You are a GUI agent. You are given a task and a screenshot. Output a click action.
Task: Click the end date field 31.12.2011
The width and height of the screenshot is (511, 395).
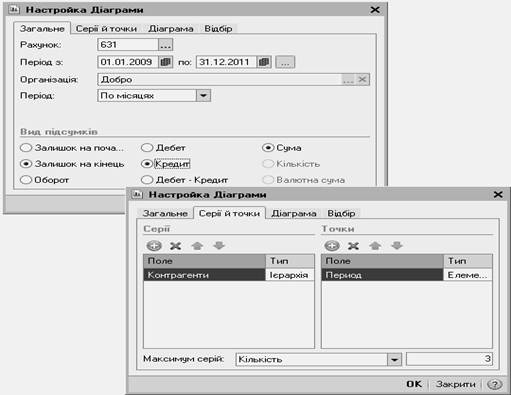pyautogui.click(x=226, y=62)
